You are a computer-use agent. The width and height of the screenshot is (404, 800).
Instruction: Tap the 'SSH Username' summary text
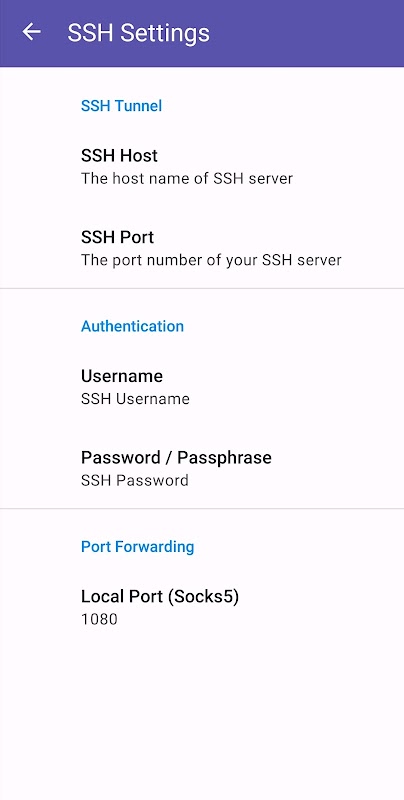135,398
